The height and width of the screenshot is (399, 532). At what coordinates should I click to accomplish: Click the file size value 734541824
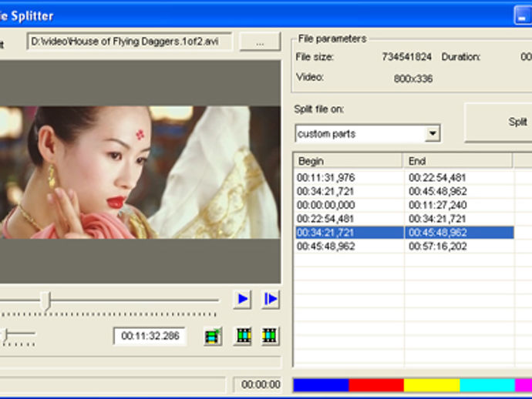tap(406, 57)
